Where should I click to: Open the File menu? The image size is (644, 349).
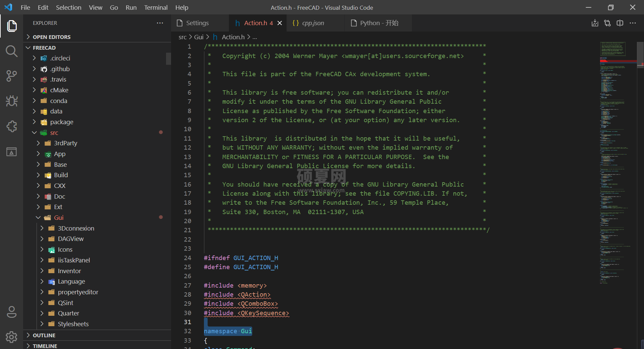tap(25, 7)
